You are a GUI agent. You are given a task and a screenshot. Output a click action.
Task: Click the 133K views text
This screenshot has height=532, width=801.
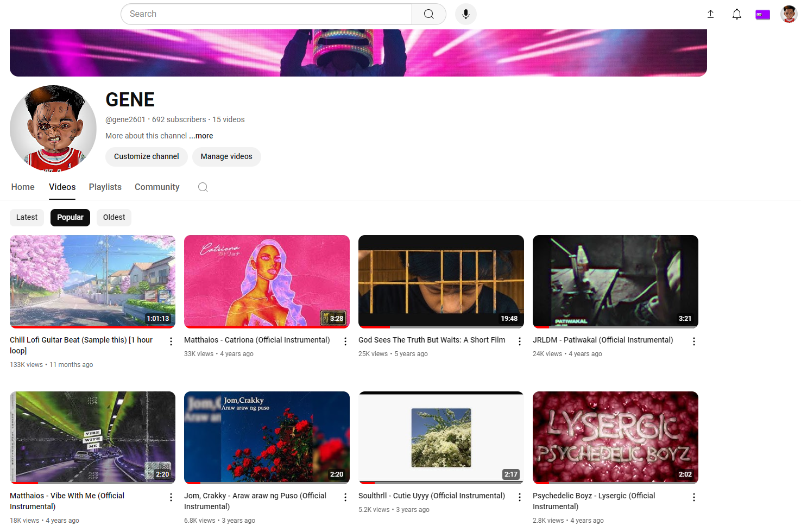(26, 365)
